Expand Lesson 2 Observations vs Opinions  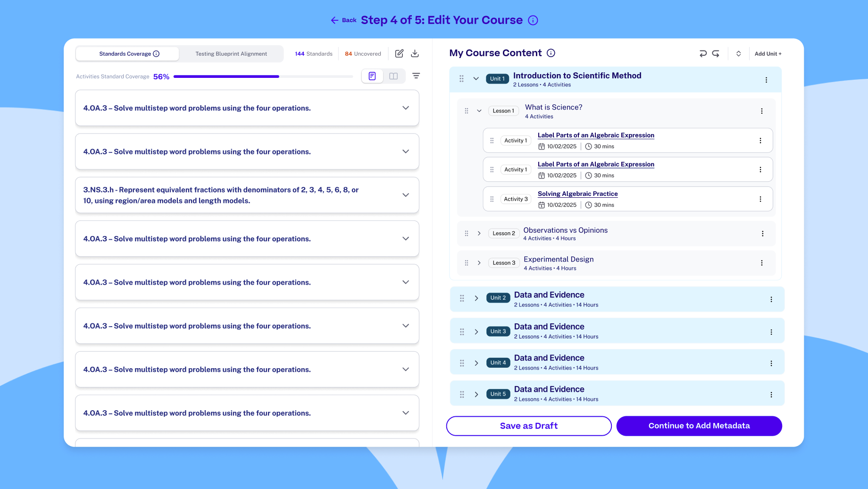[x=479, y=234]
